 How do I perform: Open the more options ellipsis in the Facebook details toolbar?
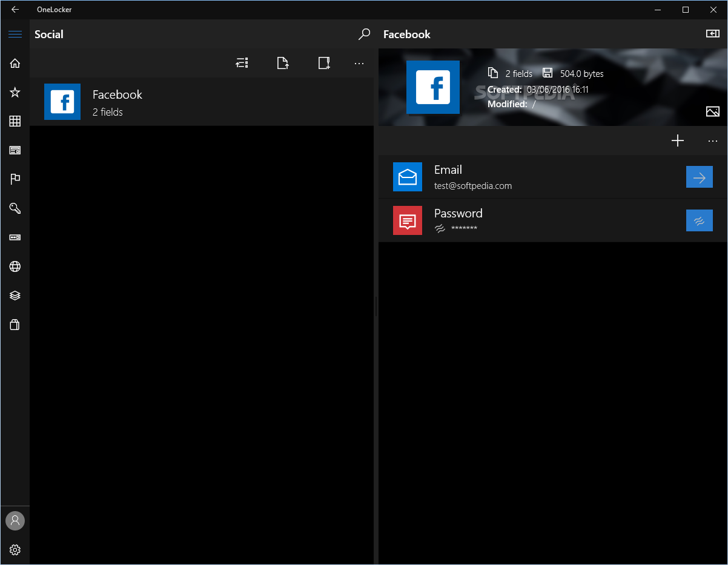pyautogui.click(x=713, y=140)
